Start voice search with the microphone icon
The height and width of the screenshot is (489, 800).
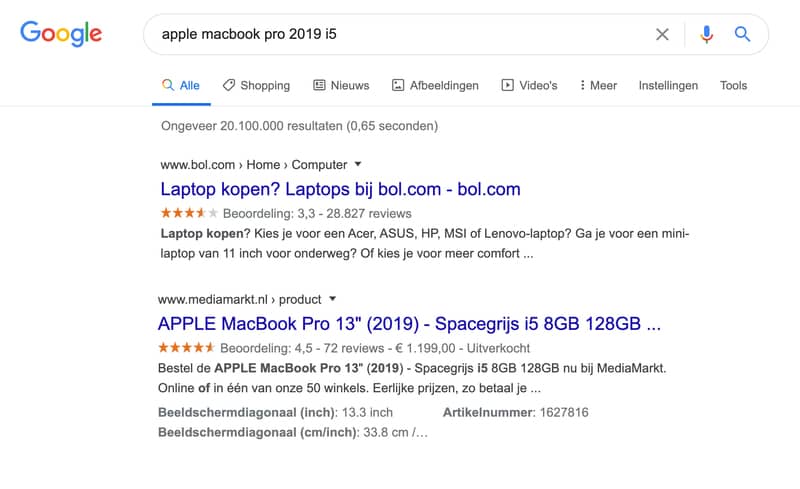point(707,34)
